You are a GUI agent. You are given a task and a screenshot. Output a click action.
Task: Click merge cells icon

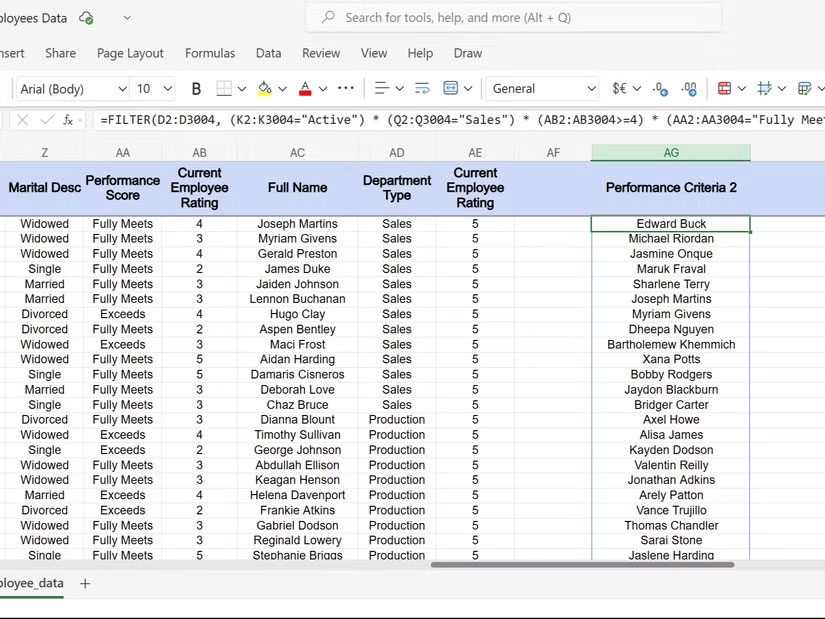(451, 89)
